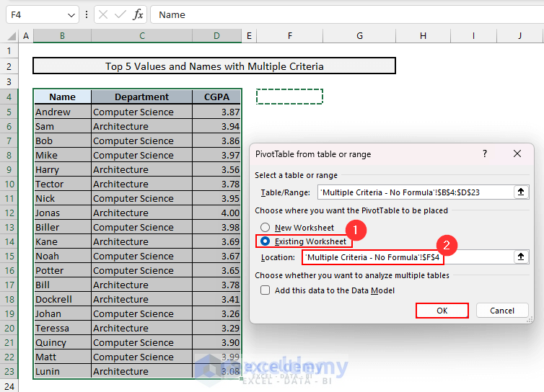Click the PivotTable dialog help question mark
544x392 pixels.
pyautogui.click(x=485, y=153)
